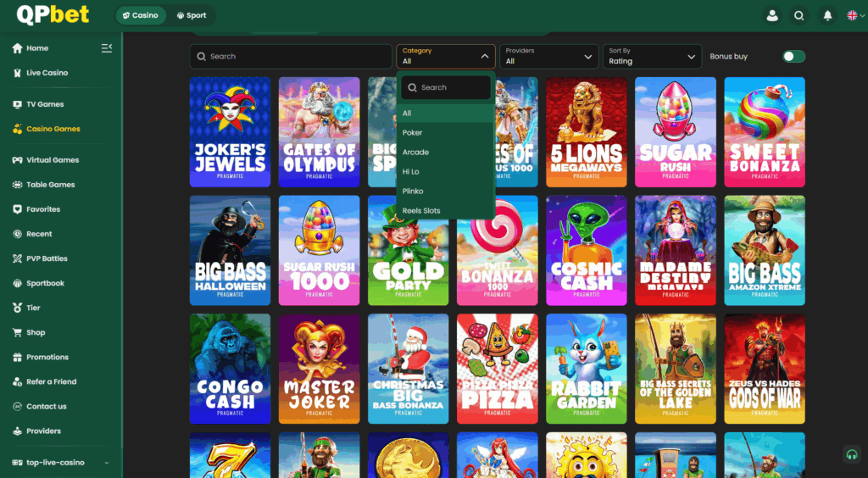This screenshot has width=868, height=478.
Task: Go to Table Games page
Action: 50,185
